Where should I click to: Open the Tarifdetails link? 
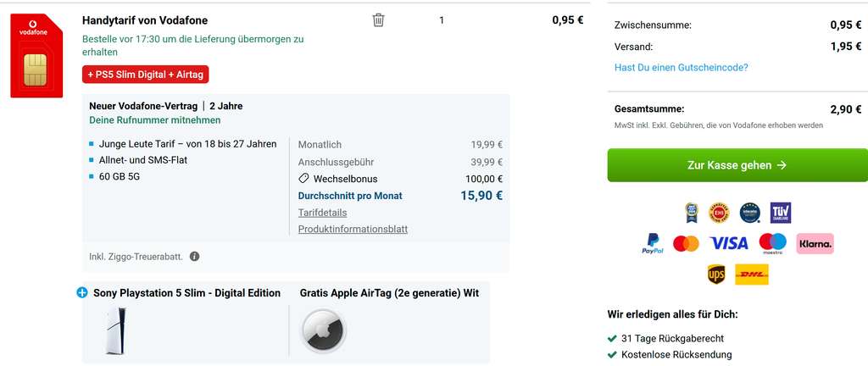(x=323, y=213)
